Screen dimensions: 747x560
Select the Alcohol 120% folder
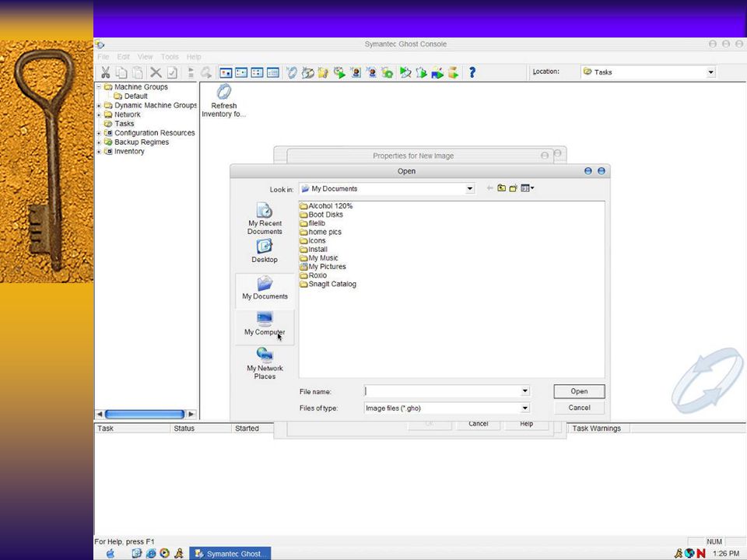[x=326, y=205]
